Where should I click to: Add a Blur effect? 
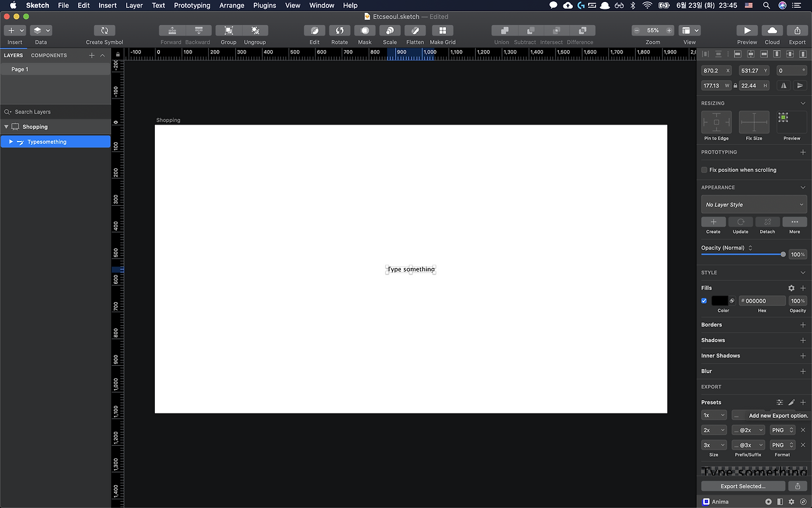point(803,371)
